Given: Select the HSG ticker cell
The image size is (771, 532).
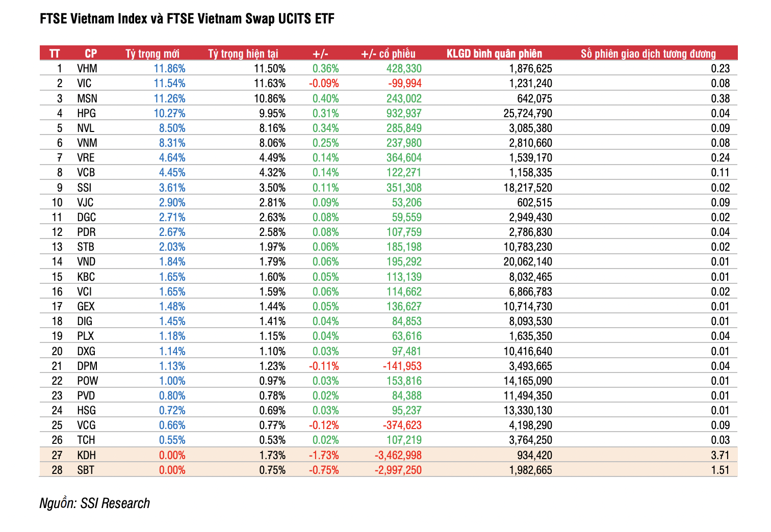Looking at the screenshot, I should click(x=86, y=410).
